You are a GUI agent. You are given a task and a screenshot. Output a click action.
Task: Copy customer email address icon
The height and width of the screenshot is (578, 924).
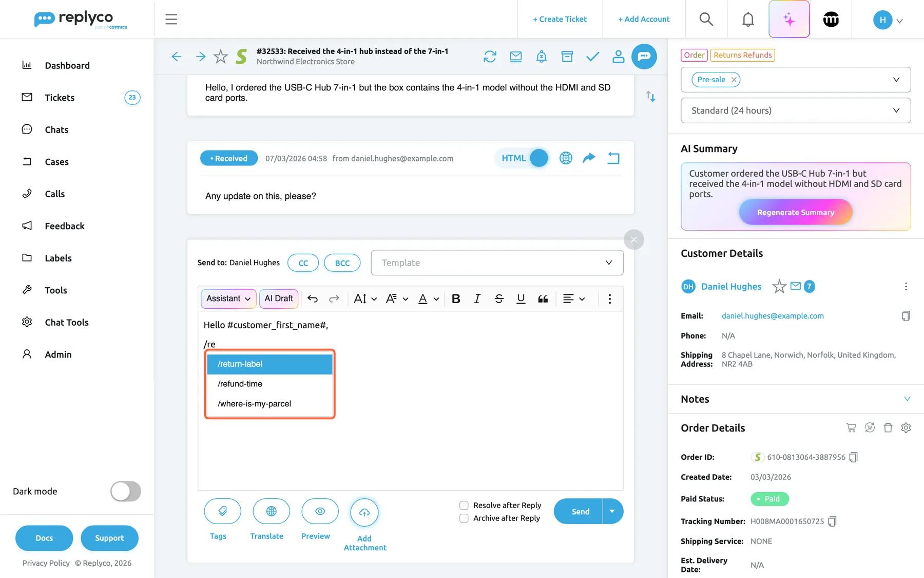click(906, 316)
